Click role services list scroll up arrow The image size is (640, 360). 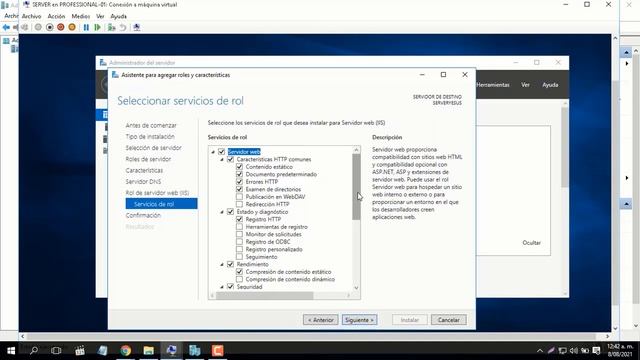coord(356,150)
